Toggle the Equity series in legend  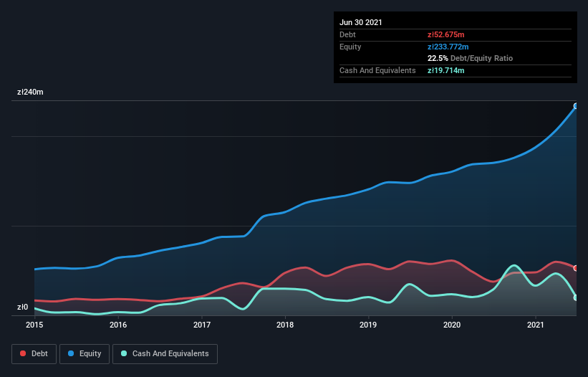(85, 354)
